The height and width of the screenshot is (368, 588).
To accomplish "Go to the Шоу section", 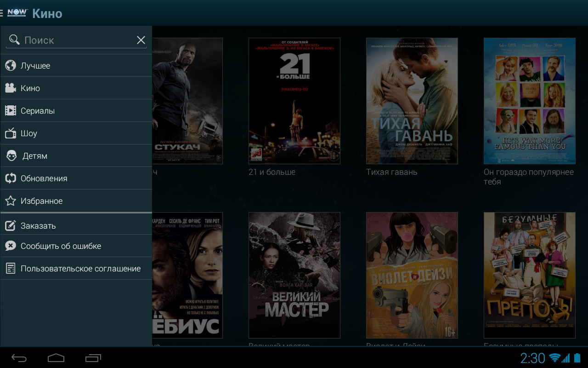I will [x=76, y=133].
